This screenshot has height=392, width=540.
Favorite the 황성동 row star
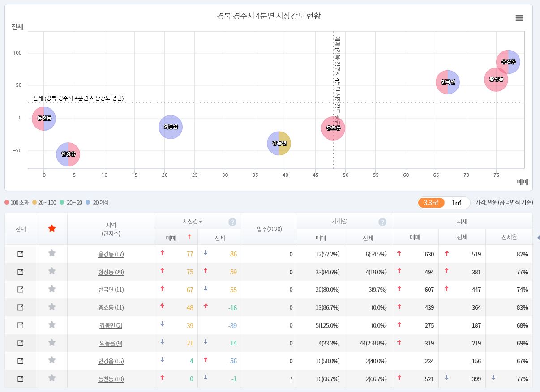click(52, 271)
